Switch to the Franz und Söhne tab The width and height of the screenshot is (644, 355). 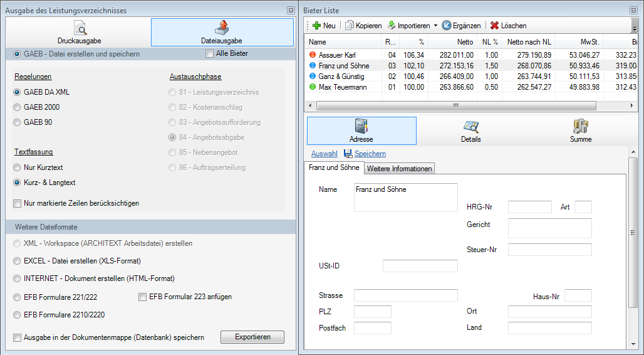click(x=334, y=167)
